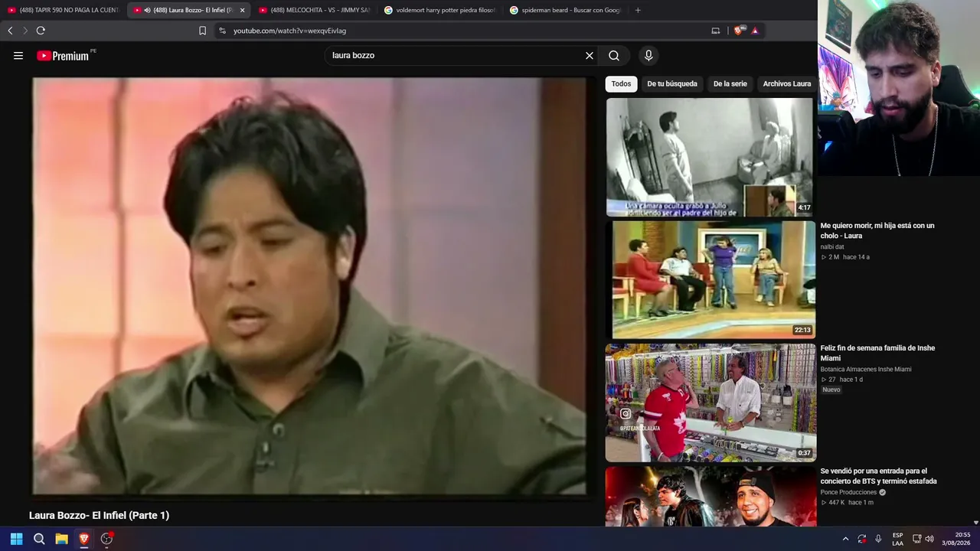Click the '2 M hace 14 a' view count
The image size is (980, 551).
[x=845, y=257]
